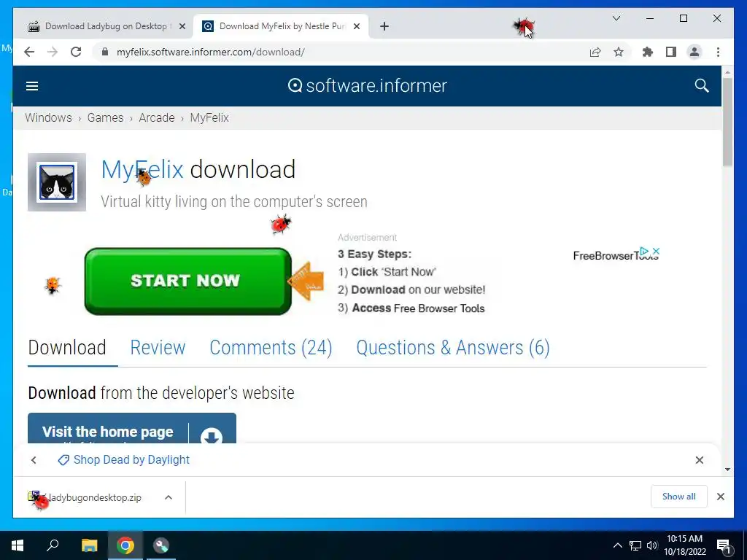747x560 pixels.
Task: Open a new tab with plus button
Action: coord(384,26)
